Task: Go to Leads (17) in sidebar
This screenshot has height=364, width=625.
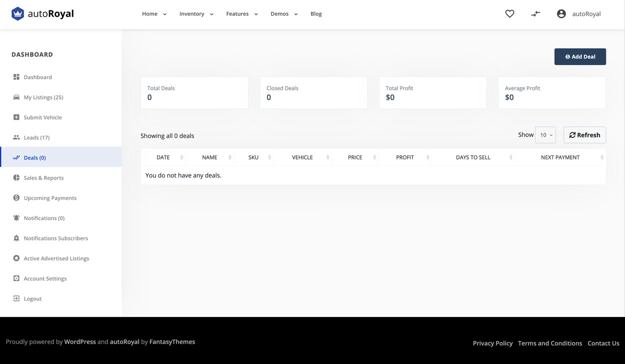Action: (x=36, y=137)
